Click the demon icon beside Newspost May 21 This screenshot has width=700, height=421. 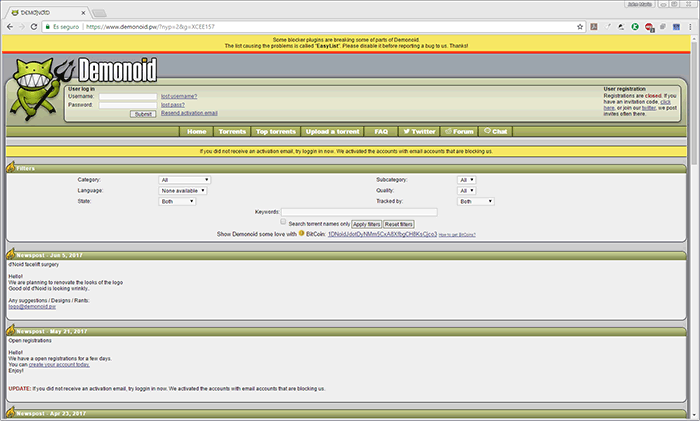tap(11, 330)
